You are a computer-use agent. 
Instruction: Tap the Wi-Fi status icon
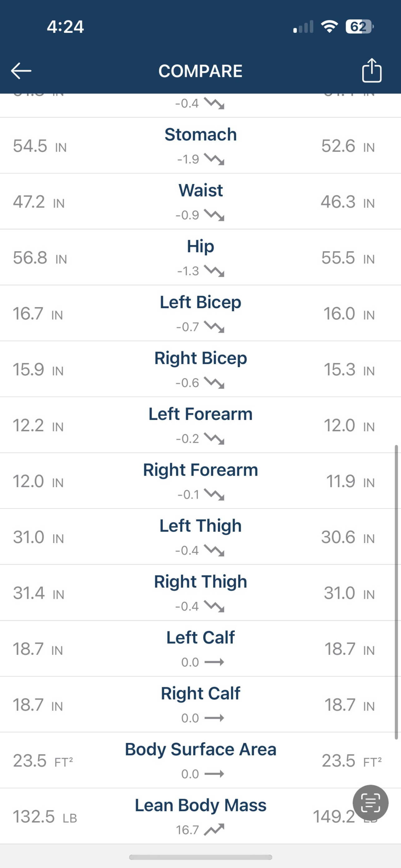pyautogui.click(x=329, y=26)
